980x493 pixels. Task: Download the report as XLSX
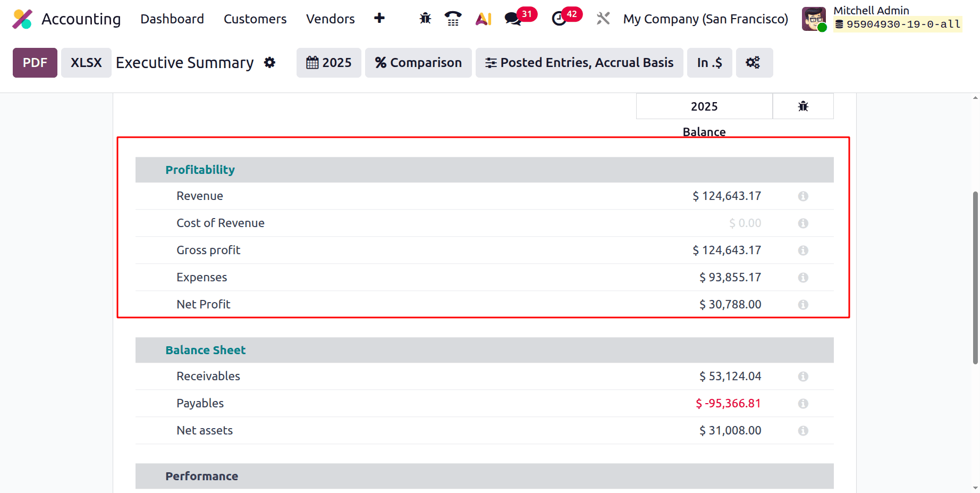click(86, 62)
